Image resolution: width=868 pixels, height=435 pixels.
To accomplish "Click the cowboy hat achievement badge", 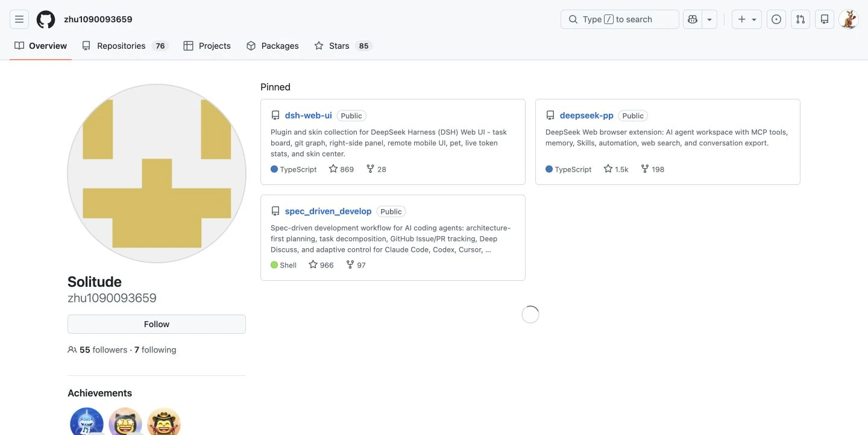I will click(164, 422).
